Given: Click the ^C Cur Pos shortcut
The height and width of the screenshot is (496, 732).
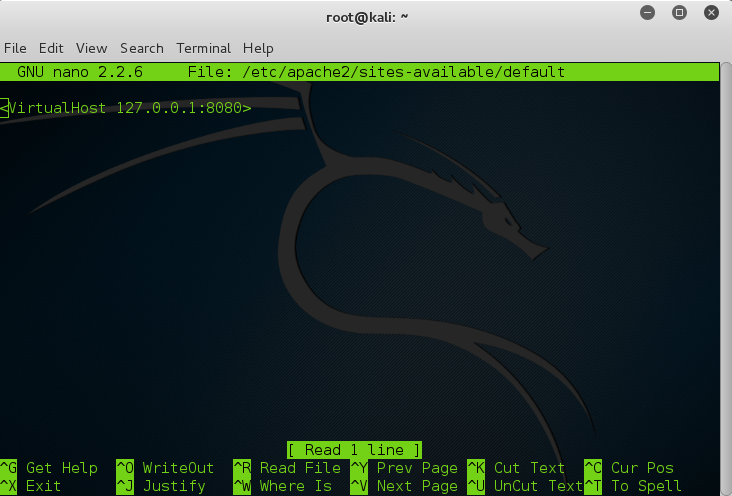Looking at the screenshot, I should [x=629, y=468].
